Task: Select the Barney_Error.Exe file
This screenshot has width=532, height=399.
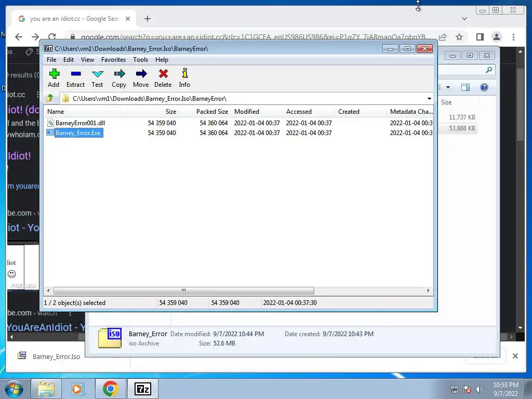Action: [x=78, y=133]
